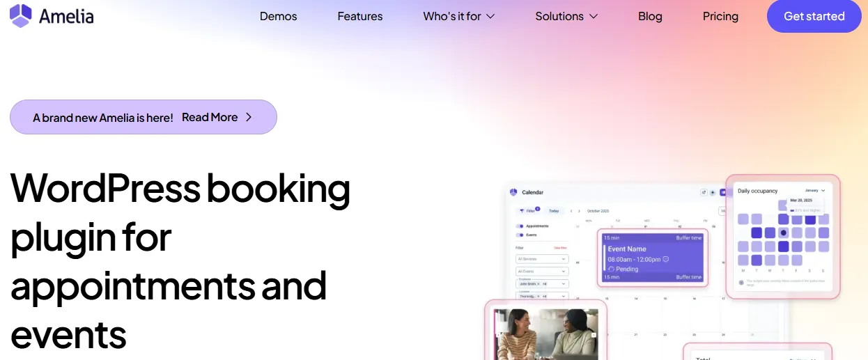Click the Pending status icon on the event
Viewport: 868px width, 360px height.
(611, 269)
